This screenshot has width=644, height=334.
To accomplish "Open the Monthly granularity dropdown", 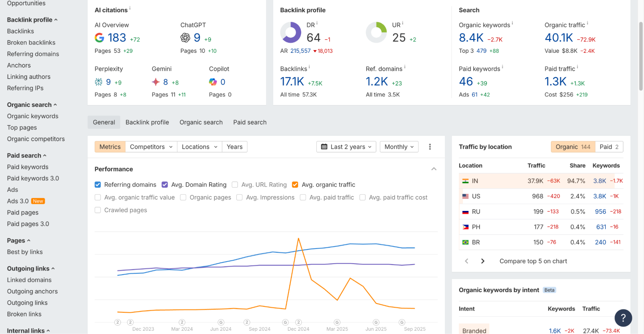I will pos(399,147).
